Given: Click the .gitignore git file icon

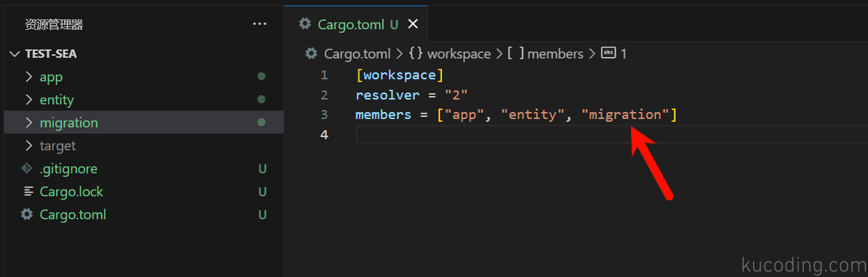Looking at the screenshot, I should [x=27, y=168].
